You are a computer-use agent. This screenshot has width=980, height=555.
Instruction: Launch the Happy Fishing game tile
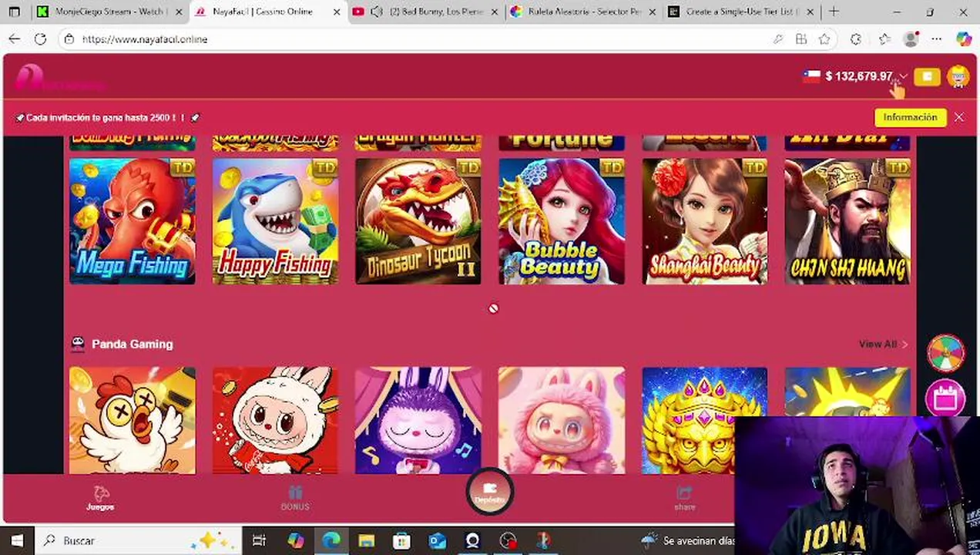(x=275, y=221)
